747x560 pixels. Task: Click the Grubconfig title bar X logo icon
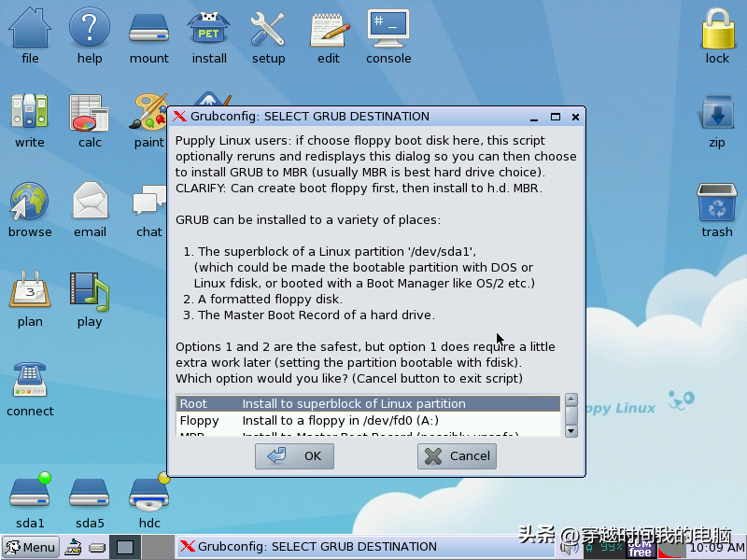pos(179,116)
